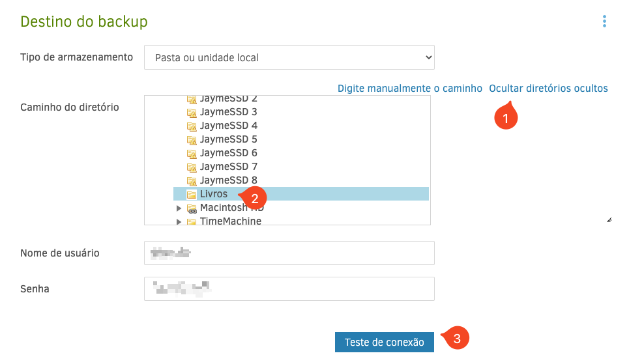This screenshot has height=364, width=629.
Task: Click the JaymeSSD 4 folder icon
Action: (192, 126)
